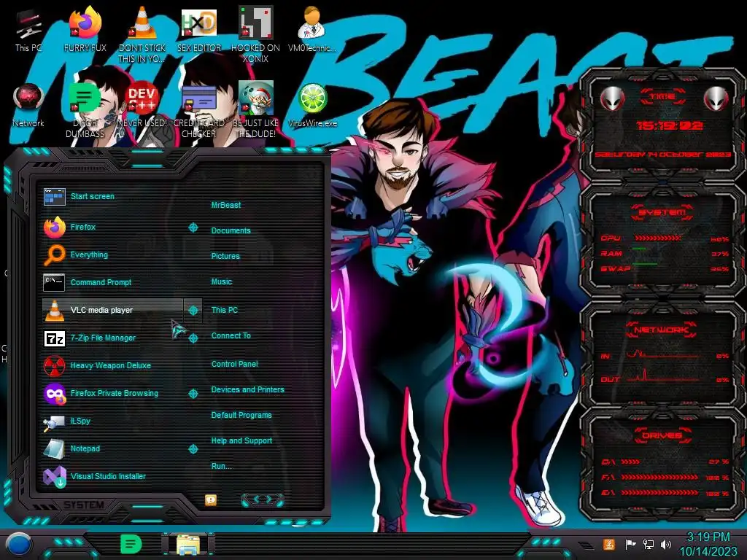This screenshot has height=560, width=747.
Task: Expand the Firefox jump list arrow
Action: tap(193, 227)
